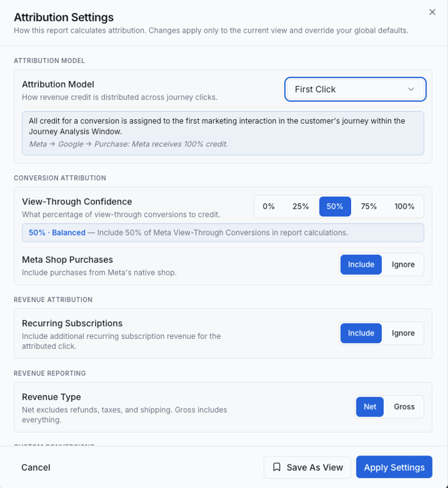Open the First Click model dropdown
The image size is (448, 488).
pos(355,90)
